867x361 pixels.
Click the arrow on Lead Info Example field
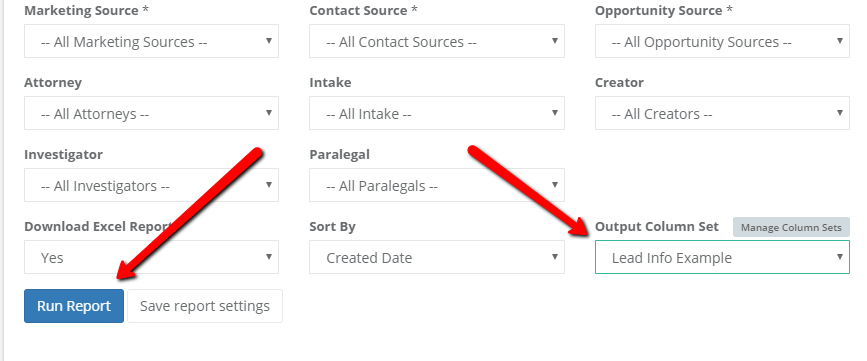pos(839,256)
